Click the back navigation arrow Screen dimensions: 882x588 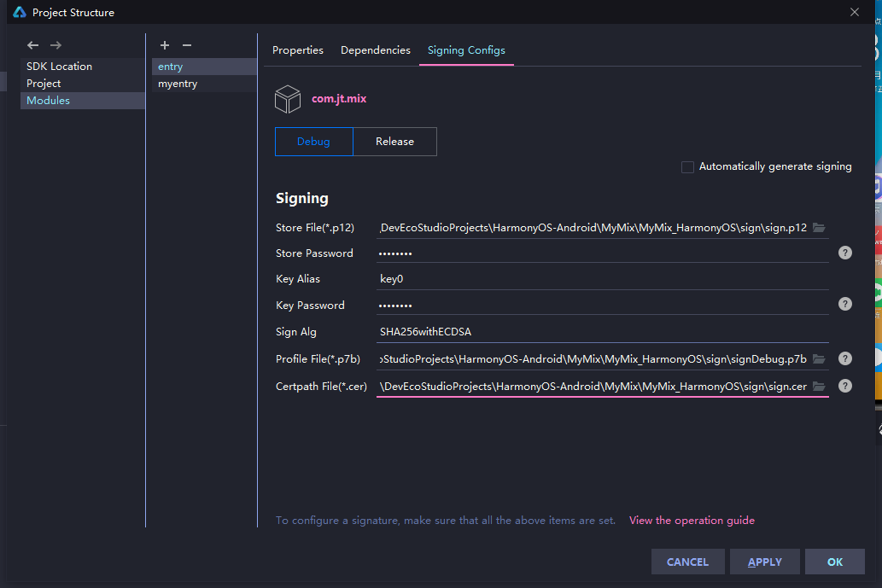(x=32, y=45)
